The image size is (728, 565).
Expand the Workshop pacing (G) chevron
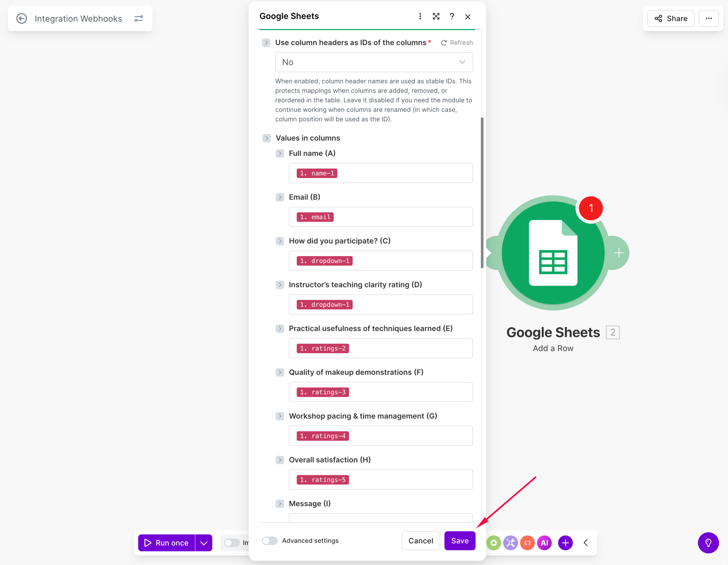pos(280,416)
